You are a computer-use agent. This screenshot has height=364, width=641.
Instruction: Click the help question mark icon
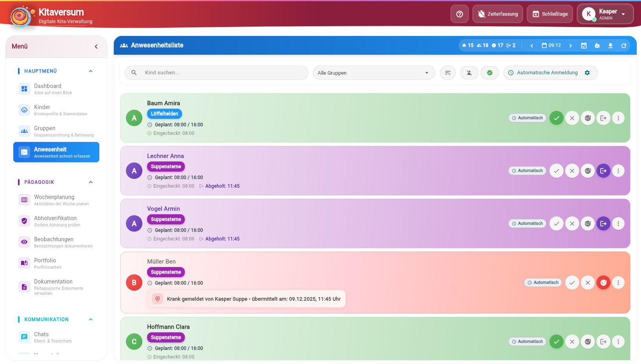[460, 14]
